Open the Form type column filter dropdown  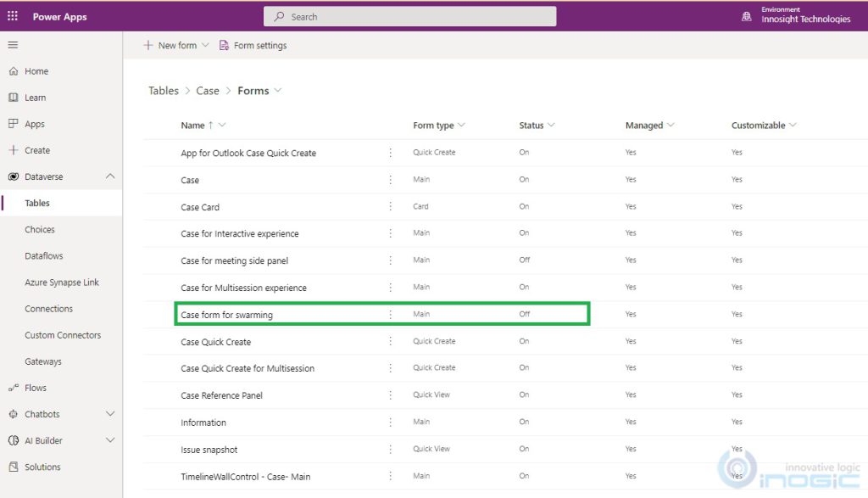[462, 125]
